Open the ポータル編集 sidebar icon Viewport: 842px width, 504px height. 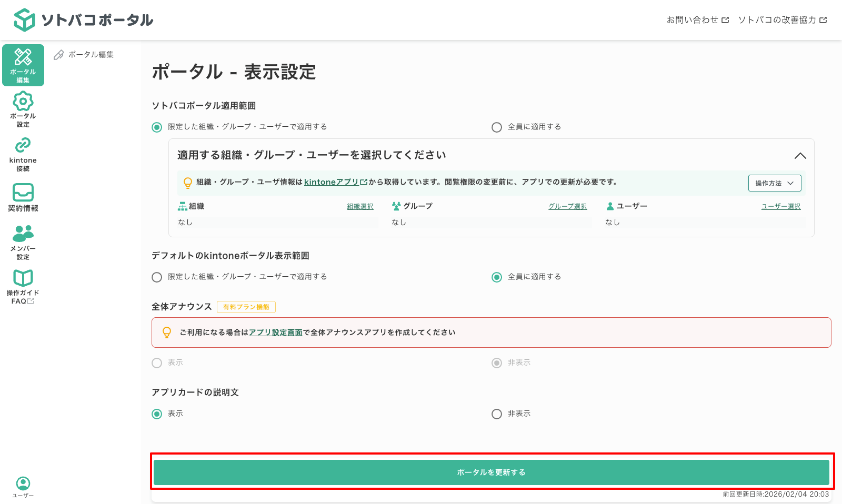[23, 64]
